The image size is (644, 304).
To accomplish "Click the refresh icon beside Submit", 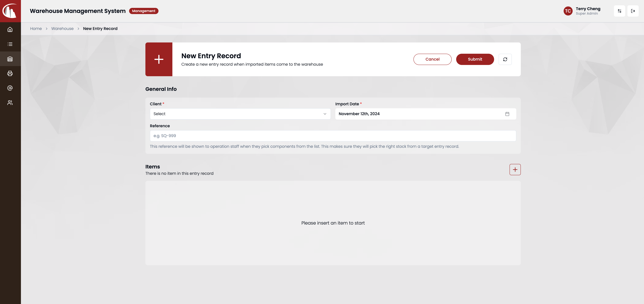I will pyautogui.click(x=505, y=59).
